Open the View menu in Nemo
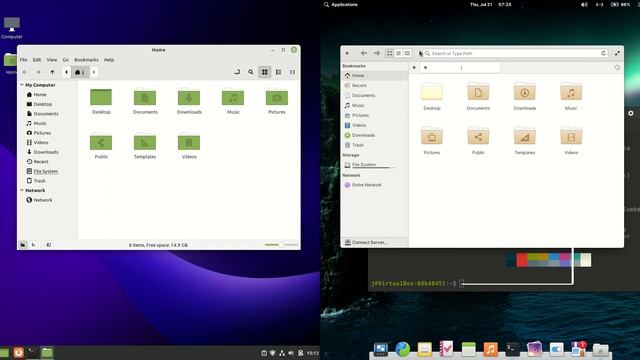Viewport: 640px width, 360px height. (x=52, y=60)
